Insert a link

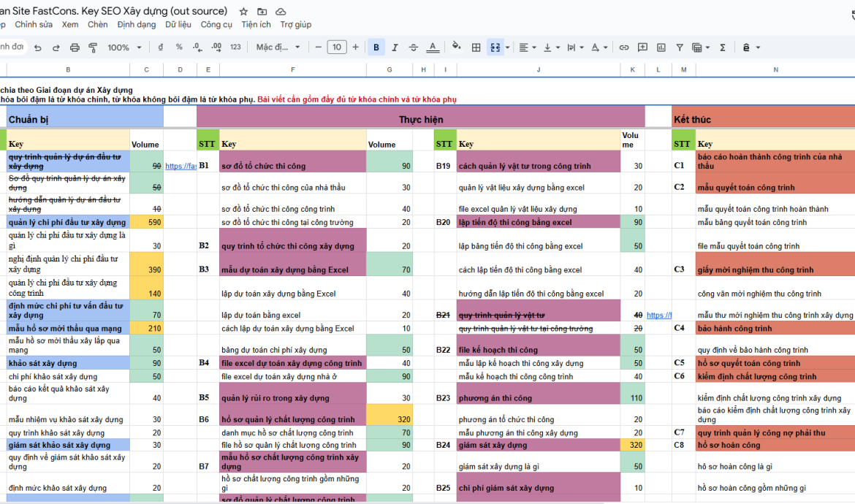click(x=624, y=47)
